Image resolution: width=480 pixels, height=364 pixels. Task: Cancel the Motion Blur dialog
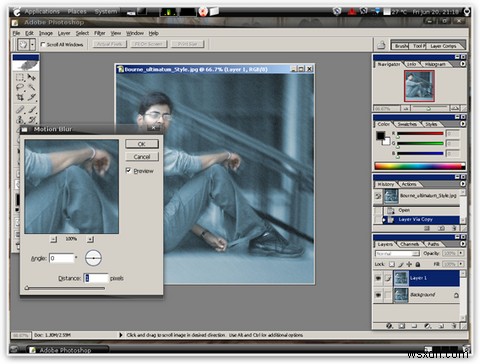[142, 157]
